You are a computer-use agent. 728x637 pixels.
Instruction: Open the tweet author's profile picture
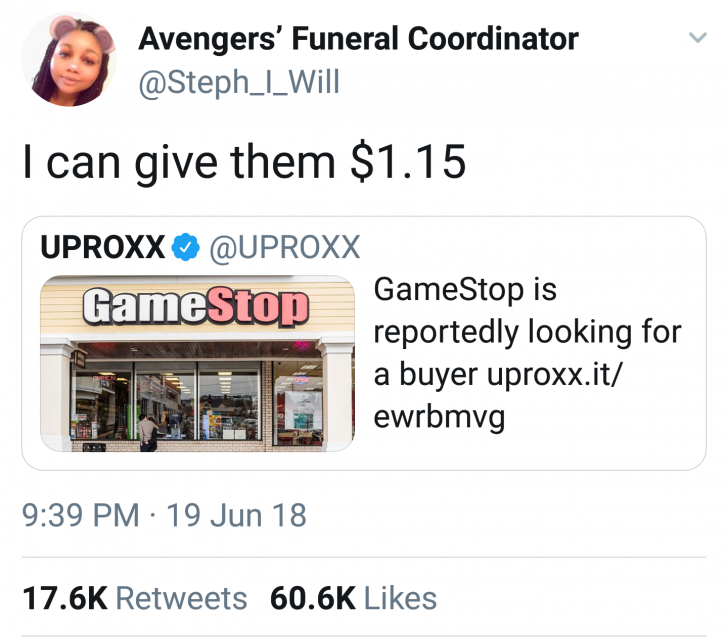click(x=69, y=60)
